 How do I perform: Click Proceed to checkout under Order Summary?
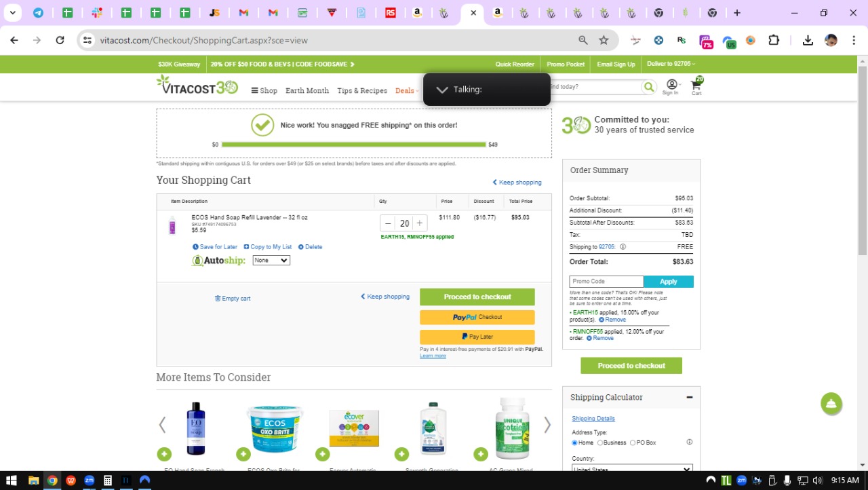[631, 366]
